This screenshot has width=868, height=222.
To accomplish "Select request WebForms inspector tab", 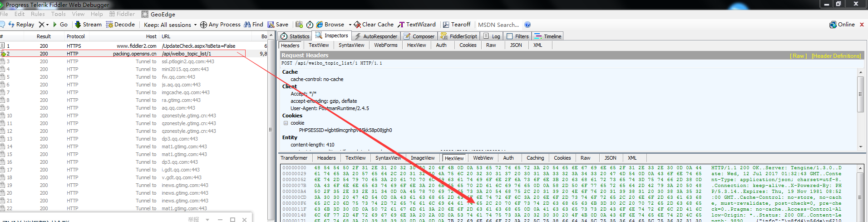I will 386,45.
